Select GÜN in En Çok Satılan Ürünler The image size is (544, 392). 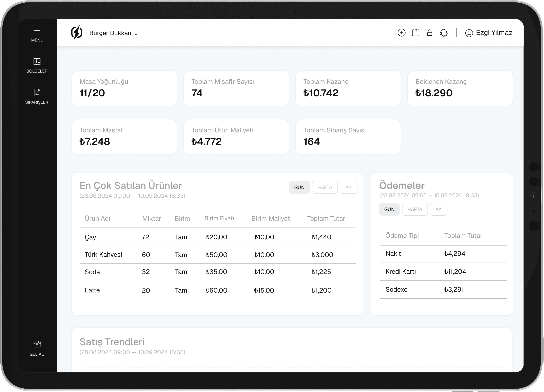tap(299, 187)
